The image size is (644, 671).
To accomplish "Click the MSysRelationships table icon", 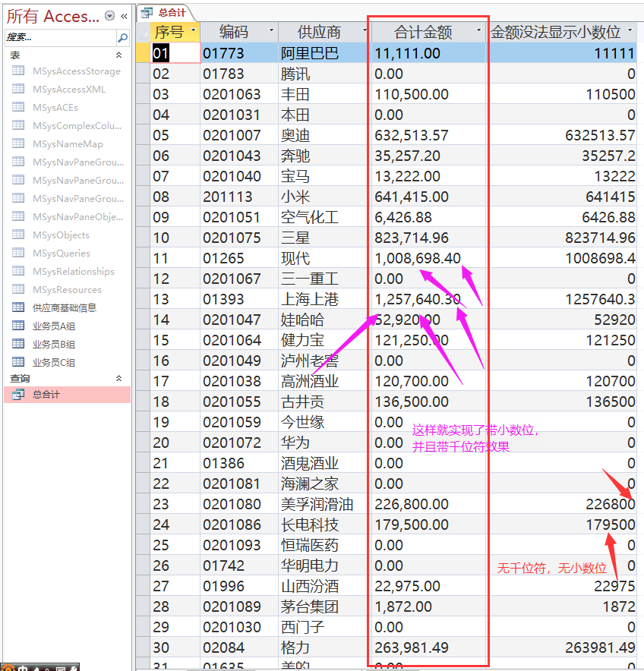I will (x=18, y=271).
